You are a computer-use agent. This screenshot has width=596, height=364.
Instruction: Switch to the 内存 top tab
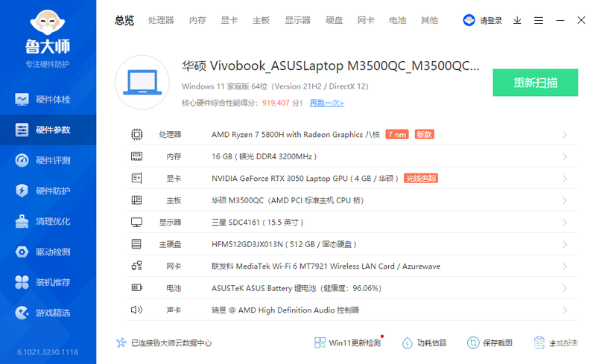(197, 20)
